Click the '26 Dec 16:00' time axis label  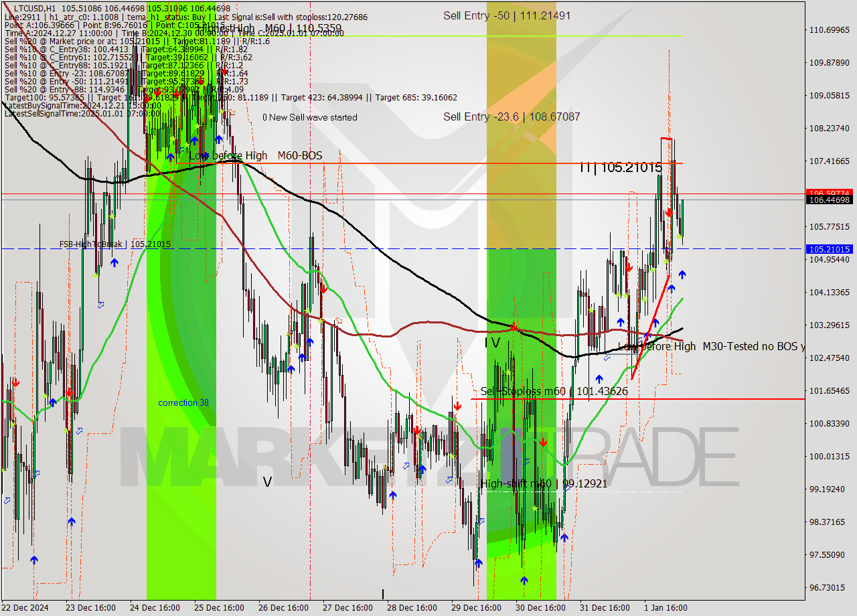click(x=283, y=608)
